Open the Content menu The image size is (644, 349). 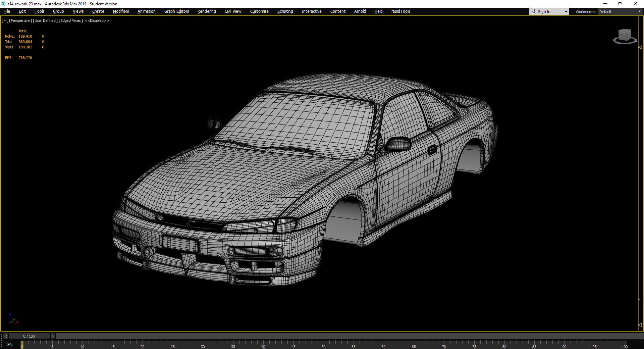338,11
